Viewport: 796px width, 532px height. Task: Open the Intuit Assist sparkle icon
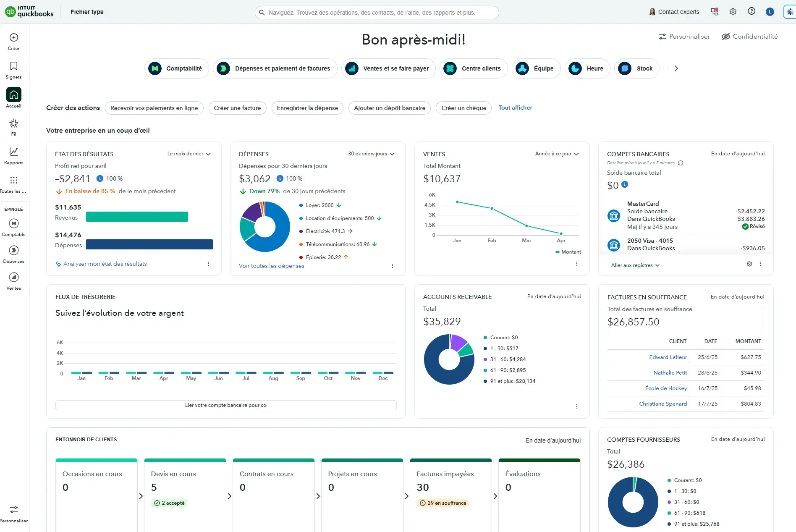point(790,12)
